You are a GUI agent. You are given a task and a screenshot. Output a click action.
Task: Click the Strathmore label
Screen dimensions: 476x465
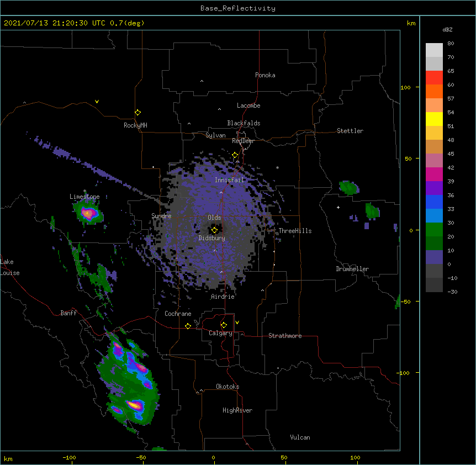pyautogui.click(x=285, y=336)
